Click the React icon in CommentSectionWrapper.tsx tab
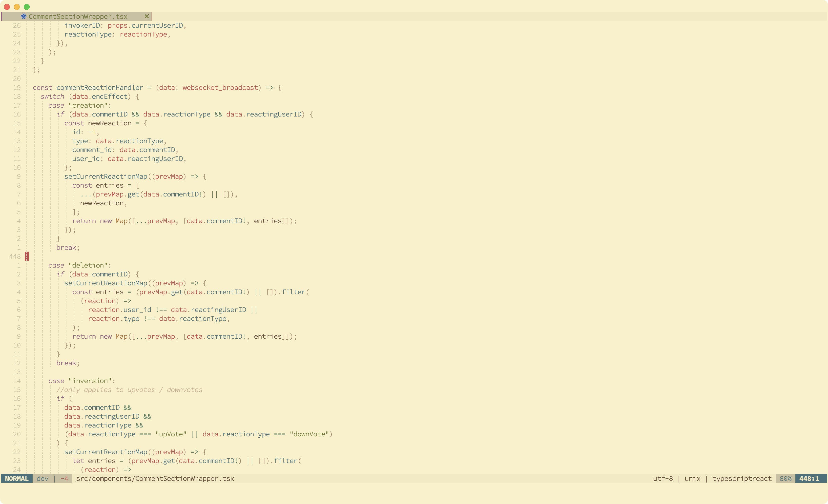 (x=23, y=16)
